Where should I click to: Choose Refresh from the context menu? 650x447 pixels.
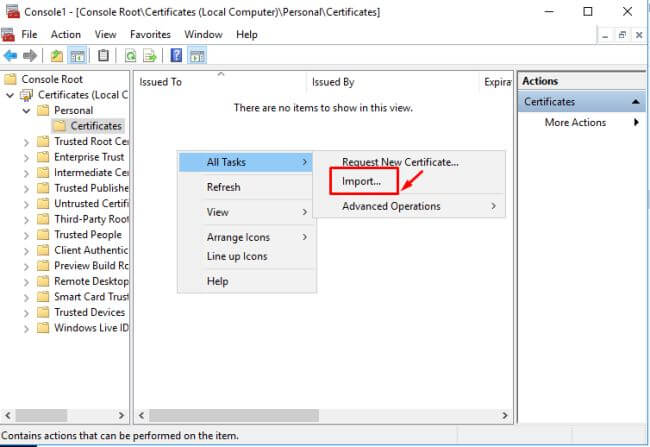[246, 187]
